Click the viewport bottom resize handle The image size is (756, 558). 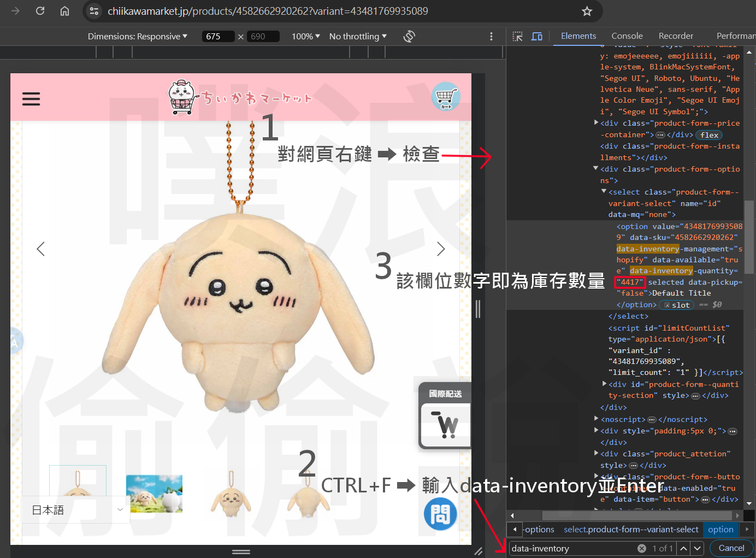[241, 551]
